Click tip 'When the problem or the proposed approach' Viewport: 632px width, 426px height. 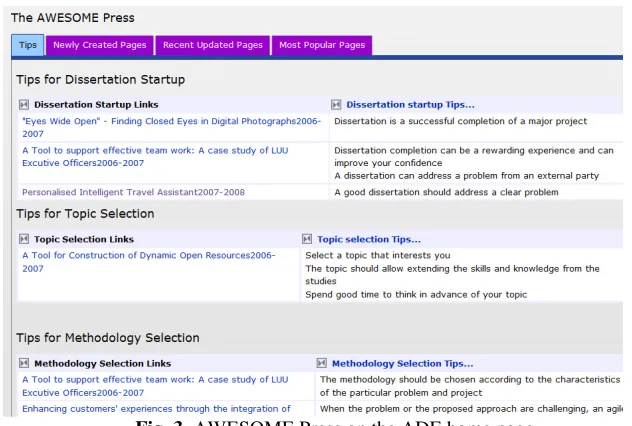click(471, 409)
